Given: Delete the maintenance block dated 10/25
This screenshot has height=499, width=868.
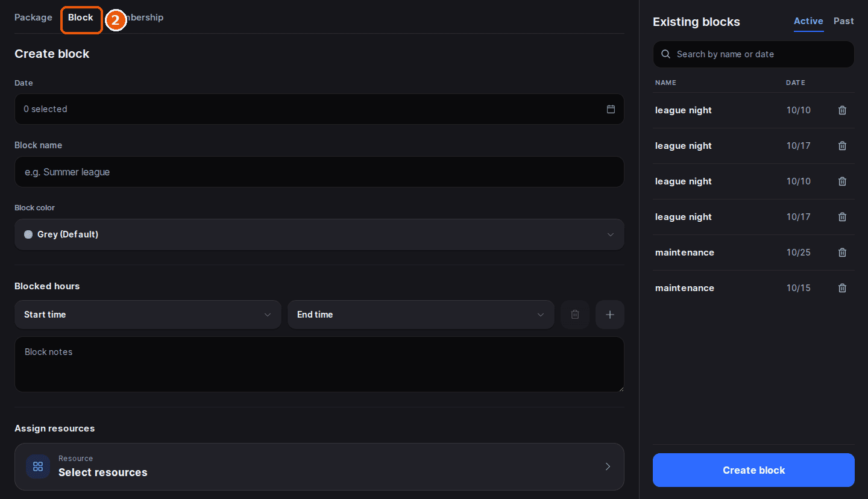Looking at the screenshot, I should [843, 253].
